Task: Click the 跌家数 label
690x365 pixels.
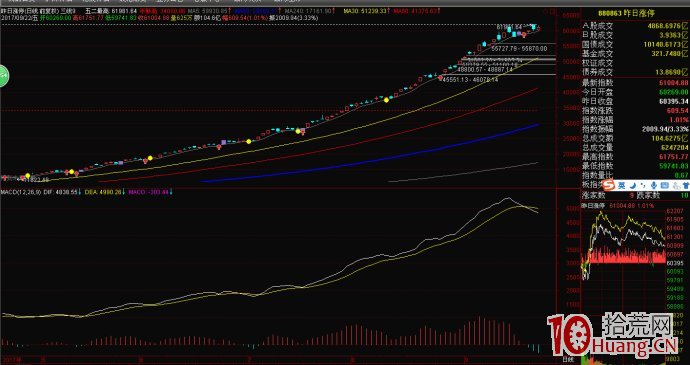Action: (x=647, y=195)
